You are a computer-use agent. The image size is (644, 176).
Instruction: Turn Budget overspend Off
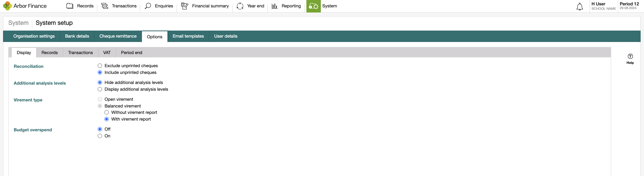[100, 129]
